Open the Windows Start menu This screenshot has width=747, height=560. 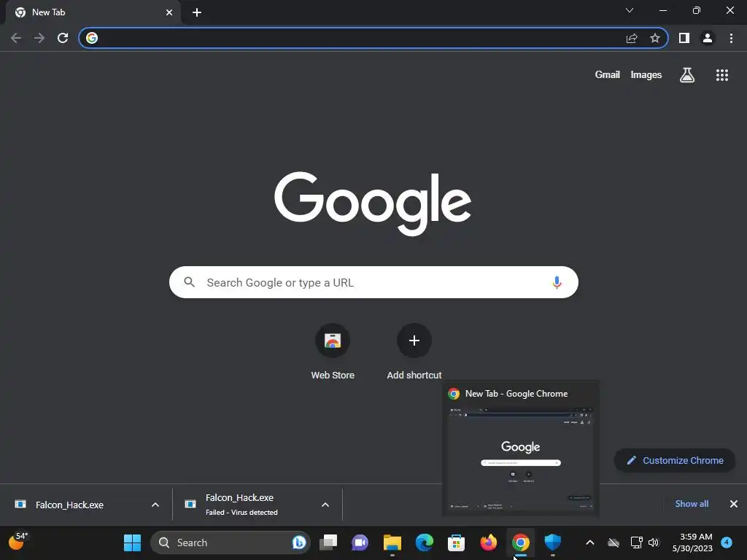click(x=133, y=542)
